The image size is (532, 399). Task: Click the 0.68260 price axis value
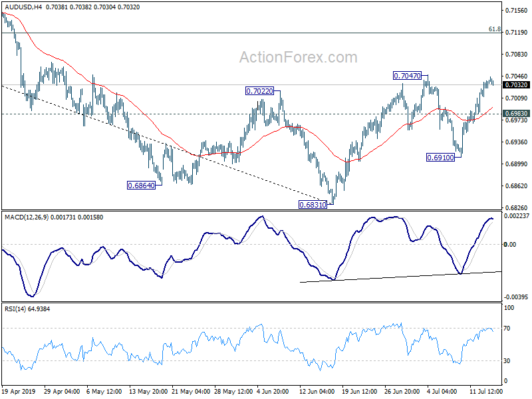[517, 207]
